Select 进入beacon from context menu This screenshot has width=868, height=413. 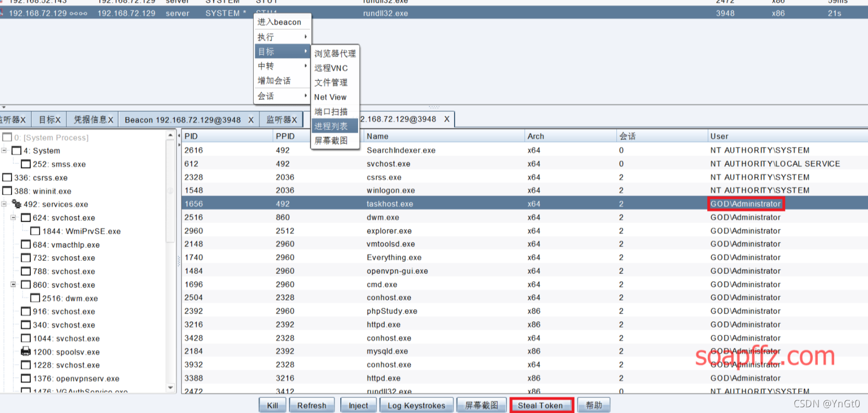282,22
